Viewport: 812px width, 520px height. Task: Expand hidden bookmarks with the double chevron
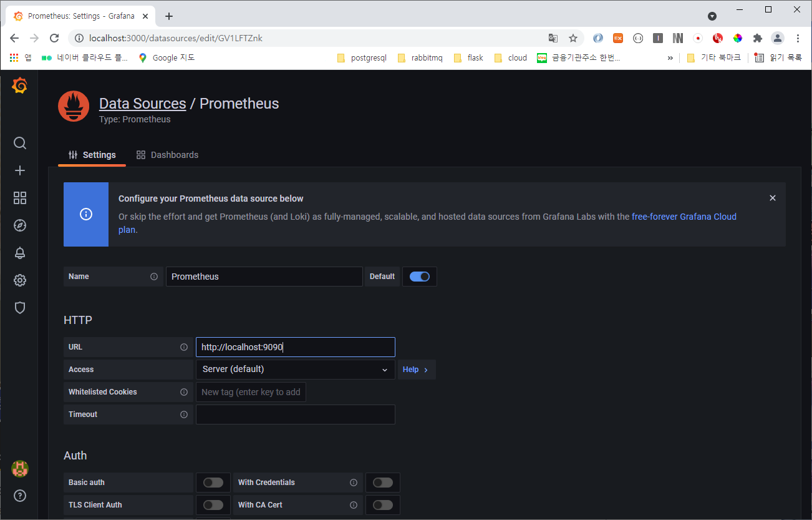pos(670,58)
